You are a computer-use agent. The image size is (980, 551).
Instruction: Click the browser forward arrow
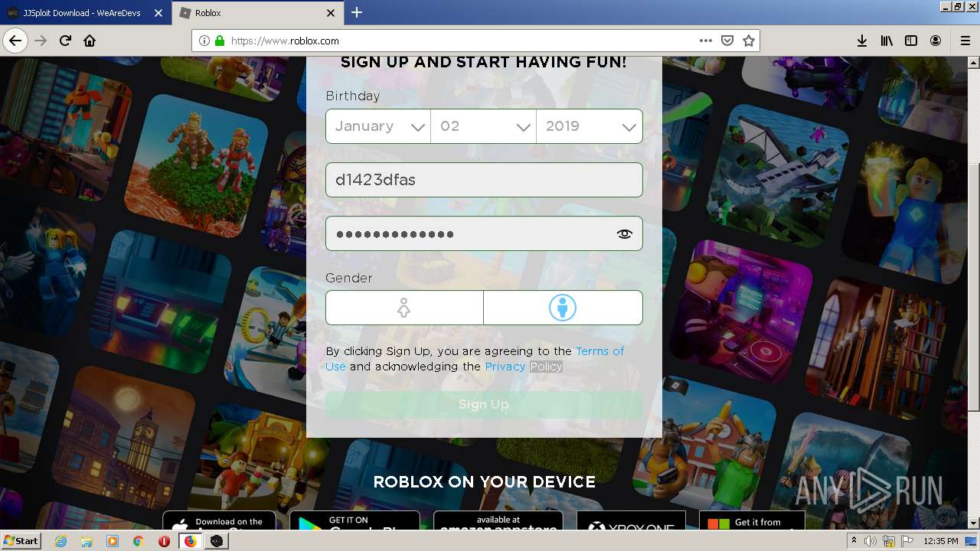coord(41,41)
